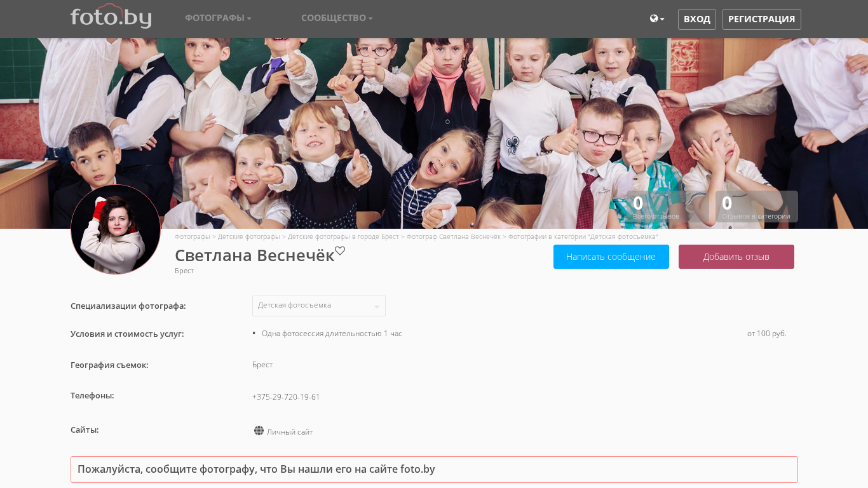
Task: Click the Всего отзывов counter box
Action: click(668, 207)
